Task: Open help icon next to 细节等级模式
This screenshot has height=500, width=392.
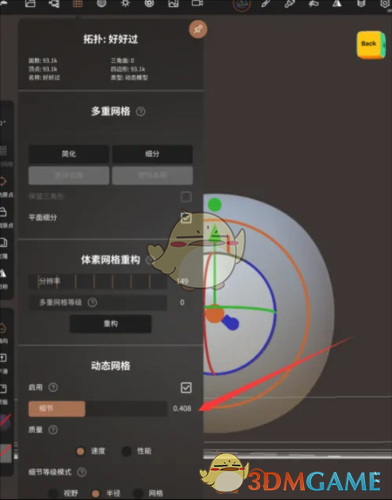Action: (82, 472)
